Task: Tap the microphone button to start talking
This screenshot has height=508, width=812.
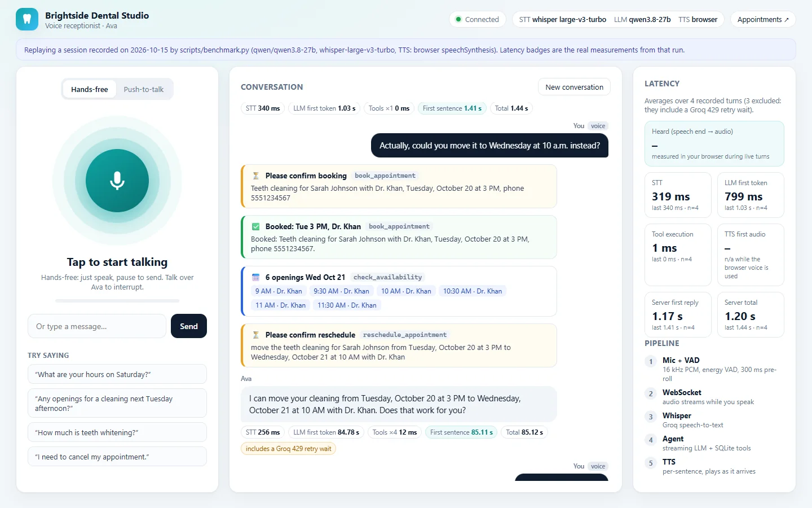Action: click(117, 181)
